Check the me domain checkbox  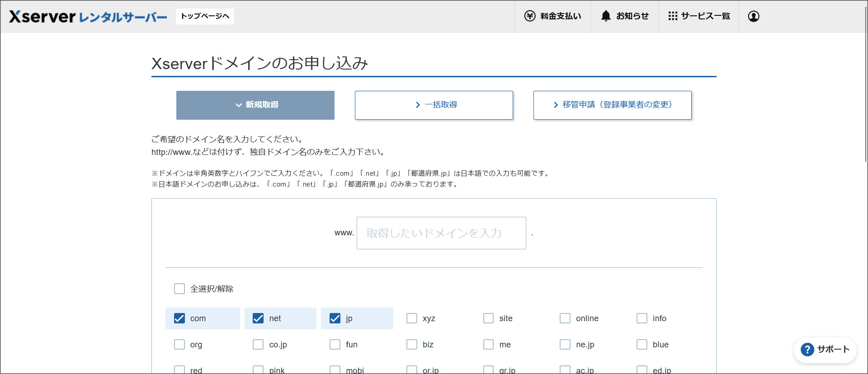click(489, 345)
